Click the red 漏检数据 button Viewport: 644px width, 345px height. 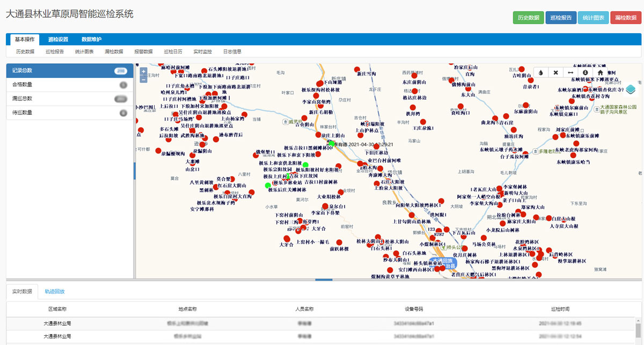[625, 18]
